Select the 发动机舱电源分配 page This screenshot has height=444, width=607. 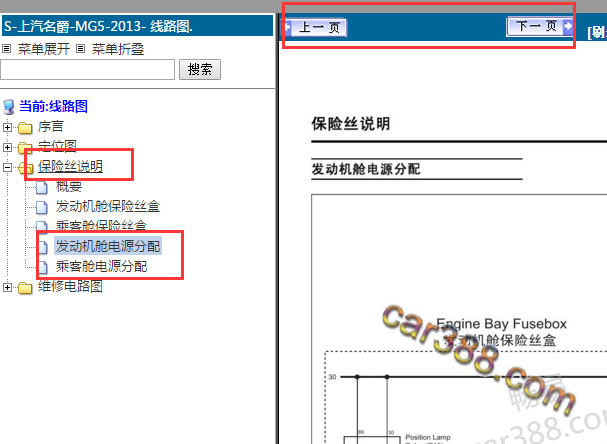[108, 246]
